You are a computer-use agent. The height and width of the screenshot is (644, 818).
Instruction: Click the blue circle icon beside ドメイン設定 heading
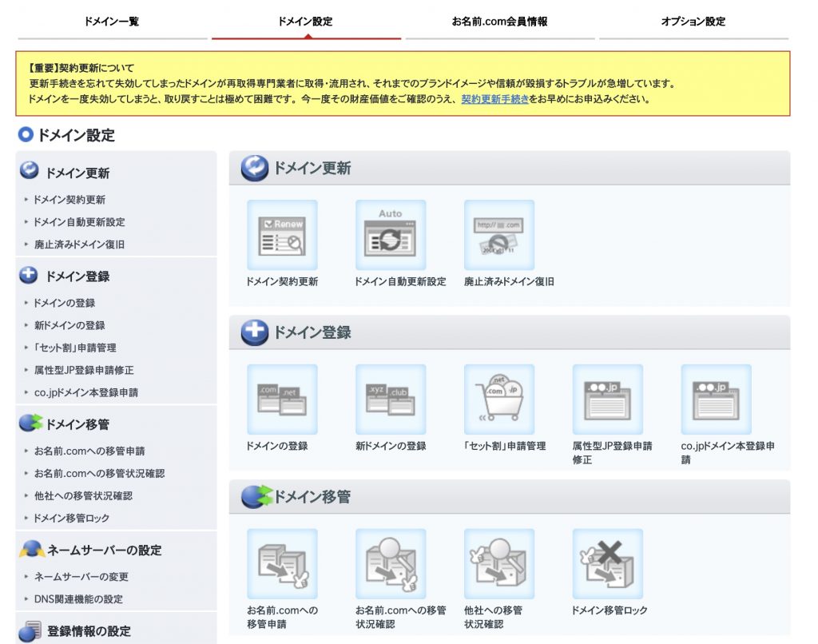(x=26, y=135)
